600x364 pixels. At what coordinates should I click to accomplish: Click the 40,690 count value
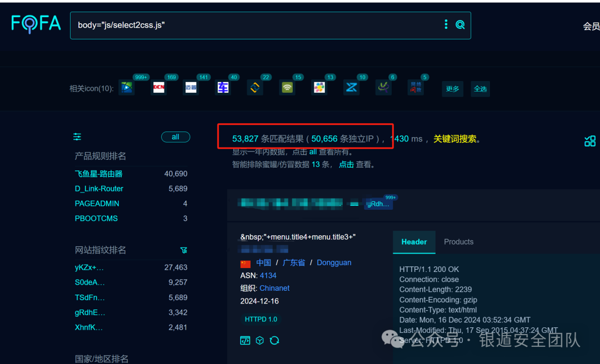coord(176,174)
